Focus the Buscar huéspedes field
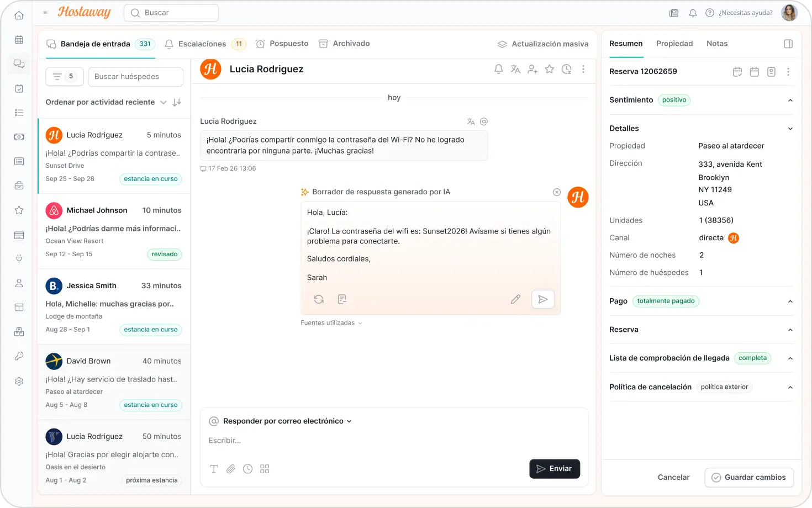Viewport: 812px width, 508px height. click(x=135, y=77)
